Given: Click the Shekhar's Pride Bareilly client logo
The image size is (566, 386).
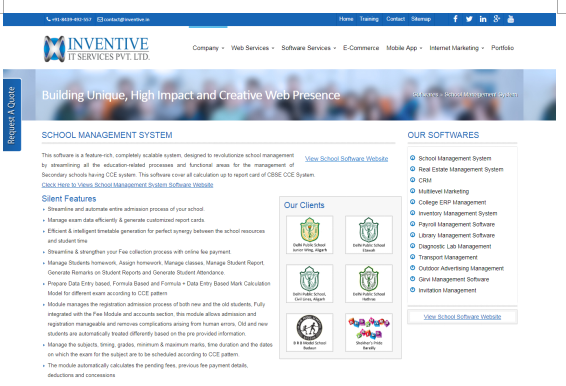Looking at the screenshot, I should point(369,333).
